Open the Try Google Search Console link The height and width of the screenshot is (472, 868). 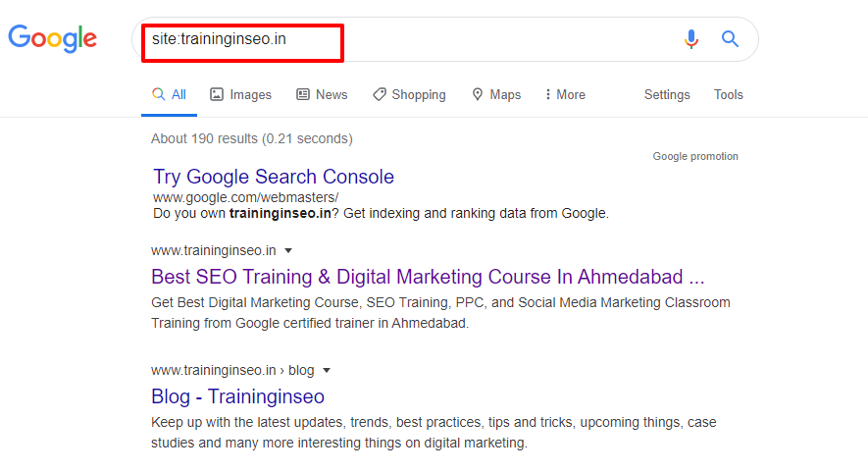tap(274, 177)
